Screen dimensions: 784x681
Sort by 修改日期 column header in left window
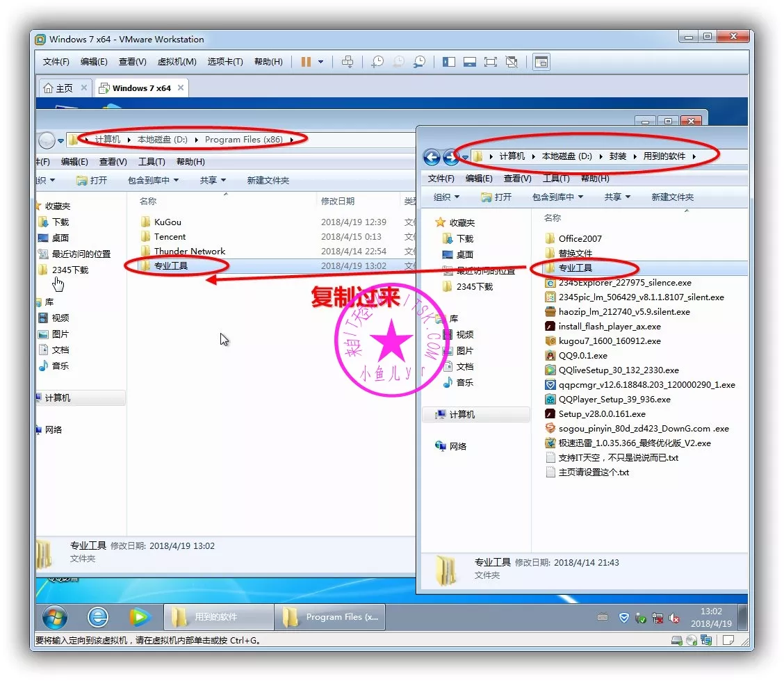pos(338,202)
